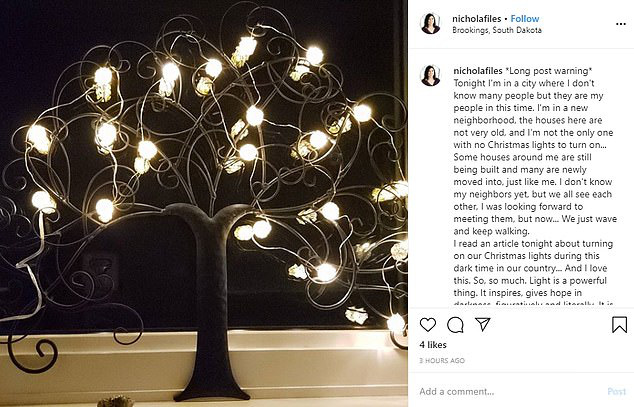The height and width of the screenshot is (407, 634).
Task: Click the lit wire tree photo
Action: click(x=204, y=203)
